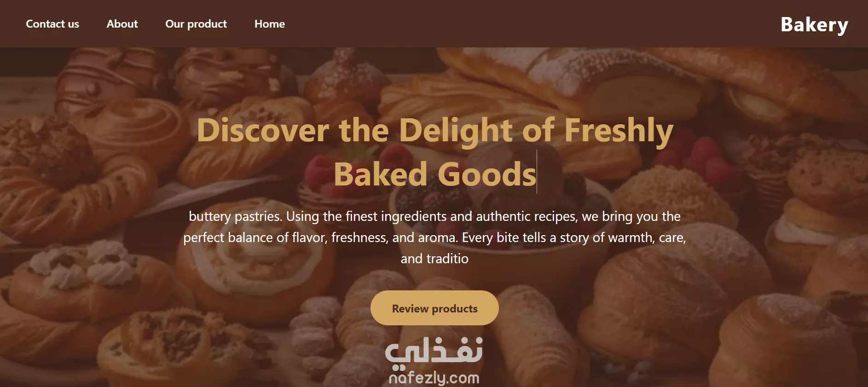
Task: Click the blinking cursor after "Goods"
Action: [537, 172]
